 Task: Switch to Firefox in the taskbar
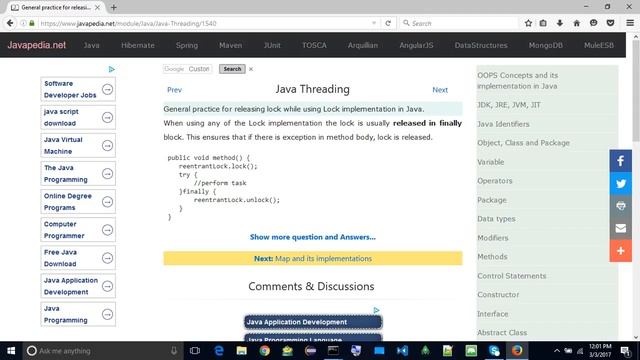tap(517, 351)
